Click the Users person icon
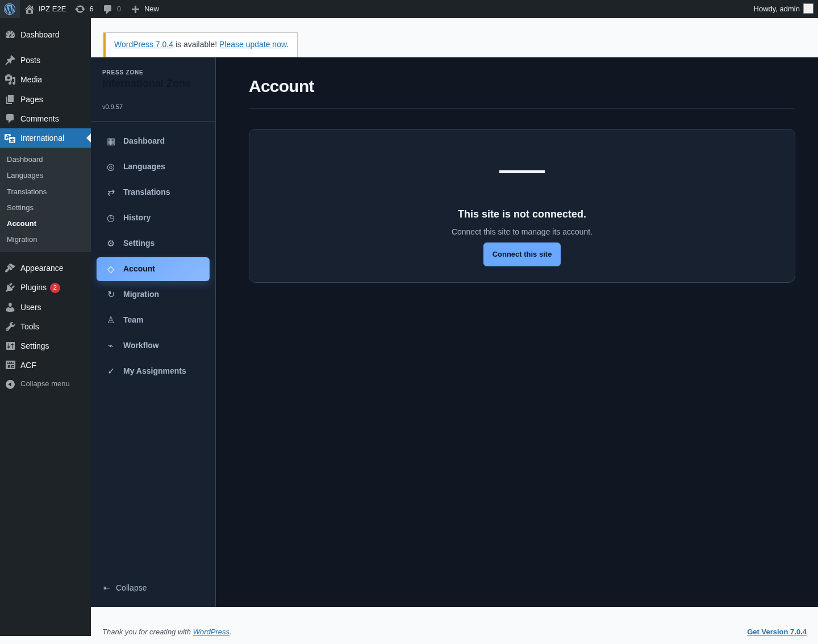The height and width of the screenshot is (644, 818). pyautogui.click(x=10, y=307)
